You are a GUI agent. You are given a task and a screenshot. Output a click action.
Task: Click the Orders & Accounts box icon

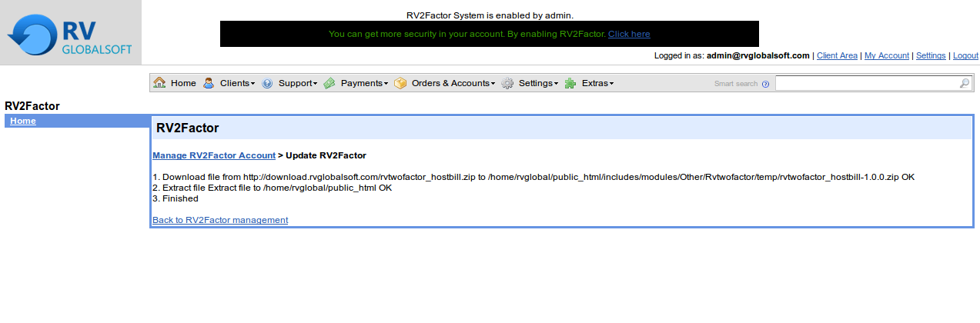pyautogui.click(x=400, y=83)
